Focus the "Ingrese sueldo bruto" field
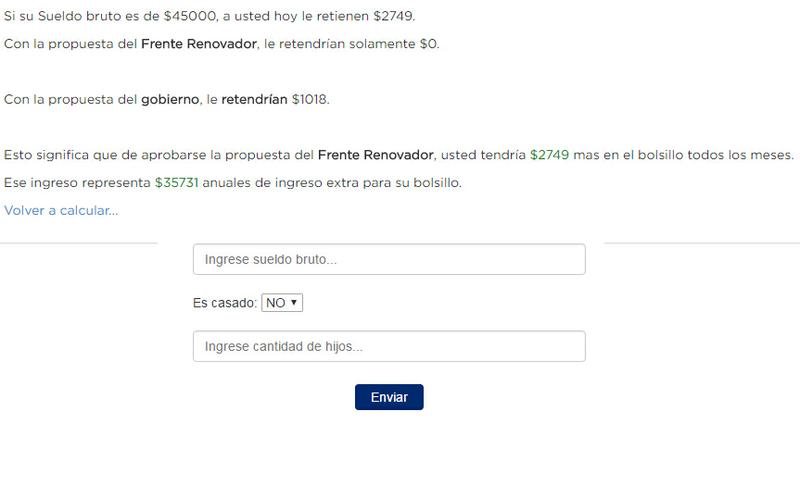 tap(388, 259)
